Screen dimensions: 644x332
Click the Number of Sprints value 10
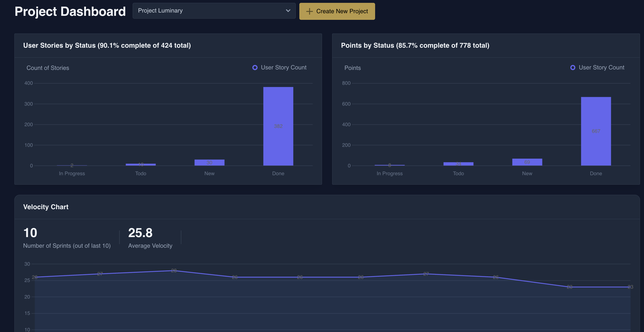click(x=30, y=233)
